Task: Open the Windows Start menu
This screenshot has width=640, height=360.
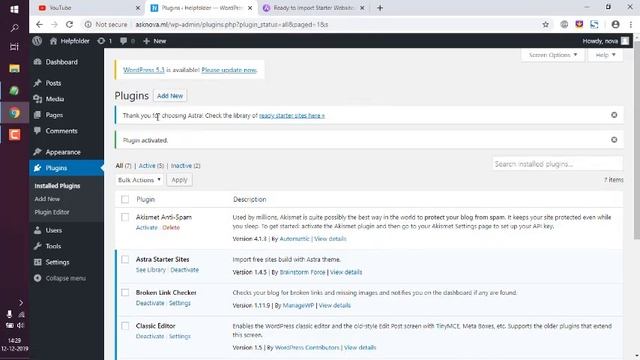Action: point(14,9)
